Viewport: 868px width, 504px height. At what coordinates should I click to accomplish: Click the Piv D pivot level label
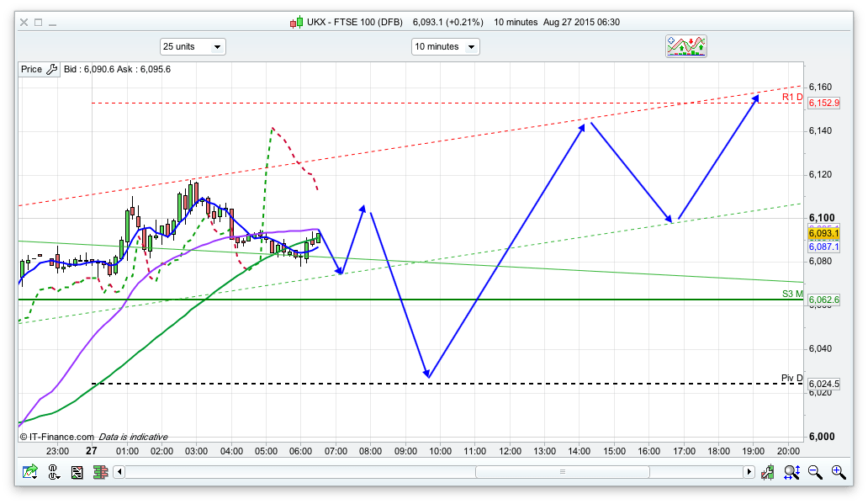(x=791, y=378)
